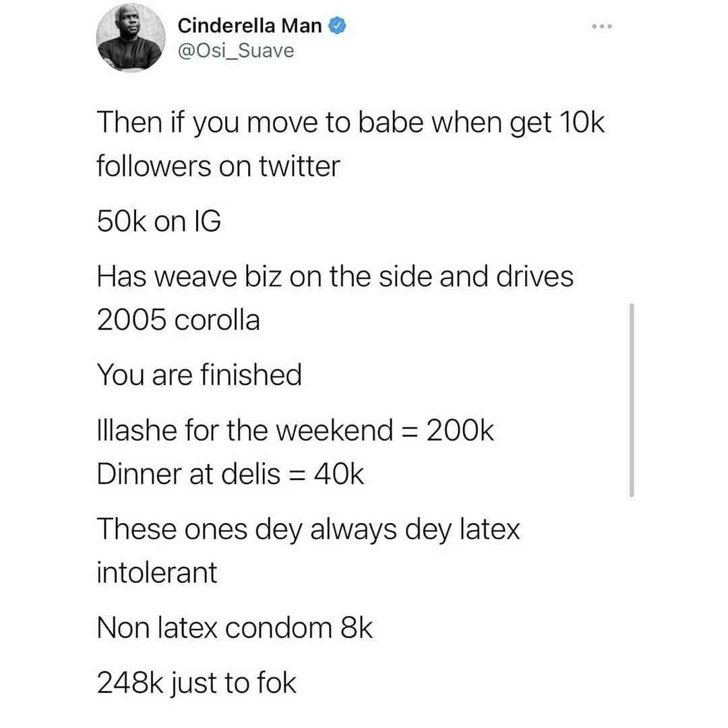Click the vertical scrollbar beside the tweet

point(632,400)
